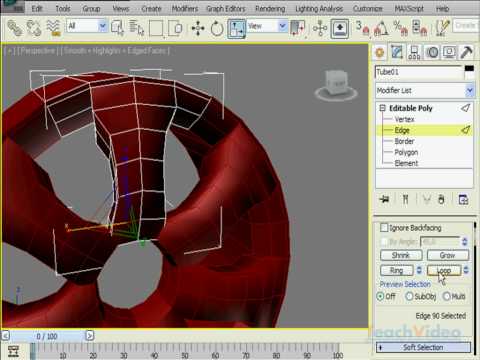Select the SubObj preview selection radio
The image size is (480, 360).
[409, 296]
